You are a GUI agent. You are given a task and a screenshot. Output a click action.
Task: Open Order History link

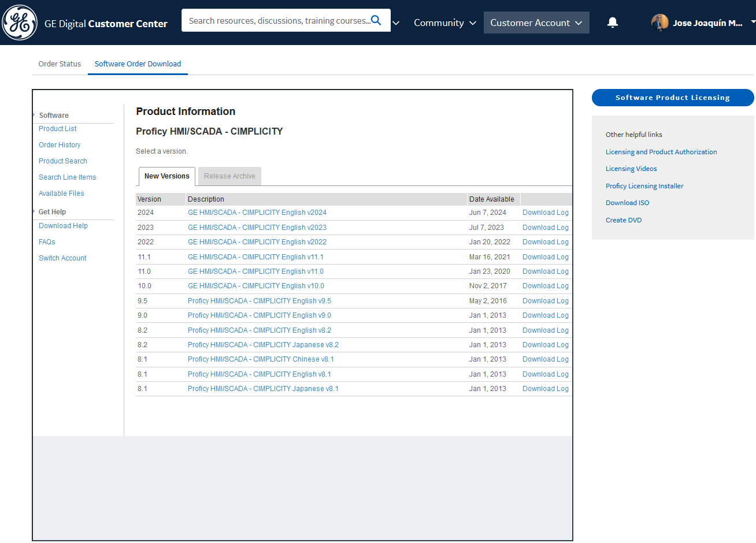(60, 145)
